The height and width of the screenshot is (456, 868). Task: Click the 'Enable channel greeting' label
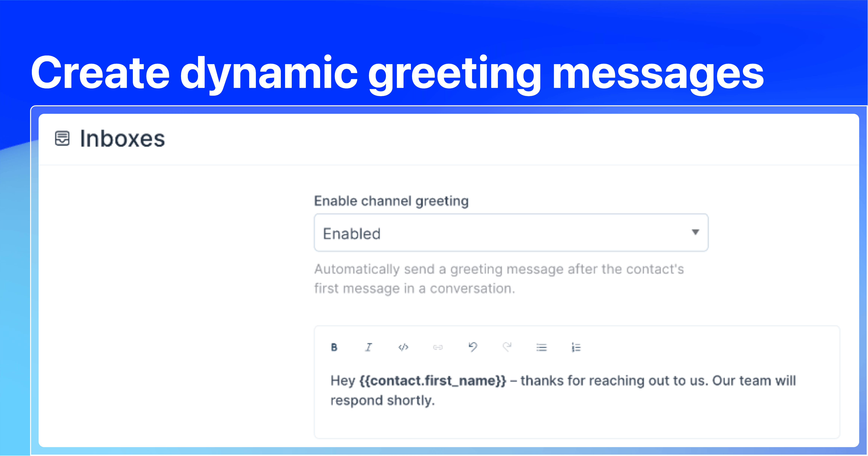pos(392,201)
